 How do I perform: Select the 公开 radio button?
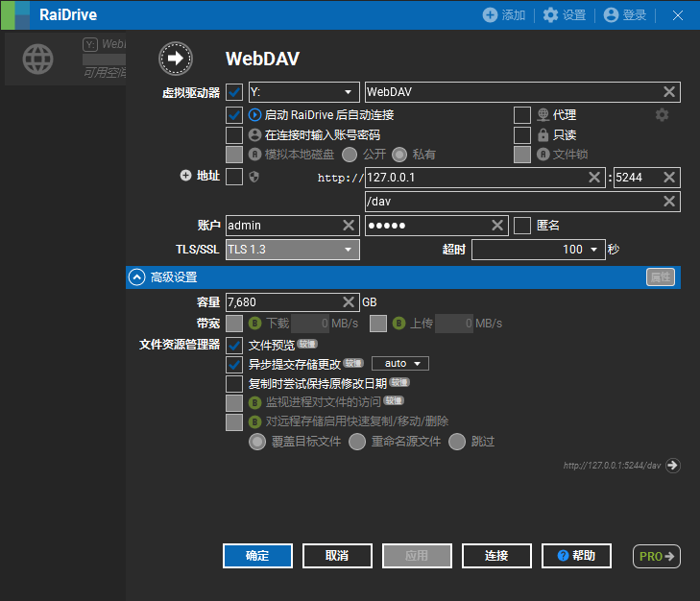pyautogui.click(x=350, y=155)
